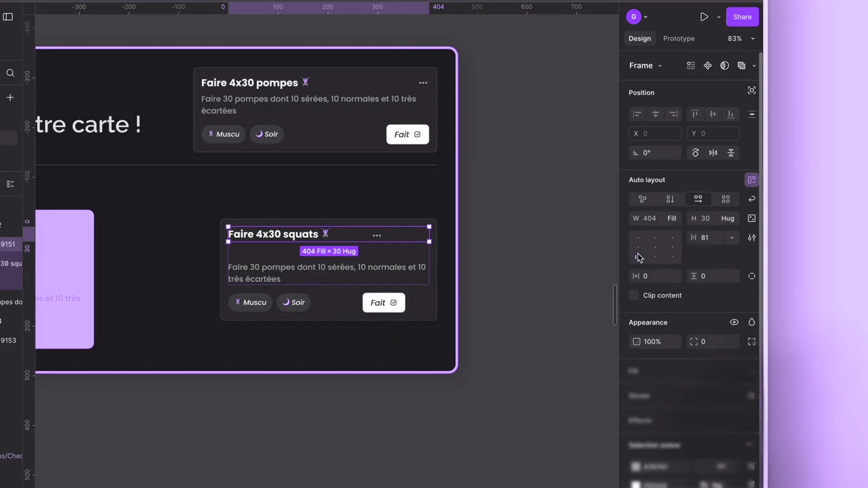This screenshot has width=868, height=488.
Task: Open auto layout advanced settings icon
Action: coord(752,237)
